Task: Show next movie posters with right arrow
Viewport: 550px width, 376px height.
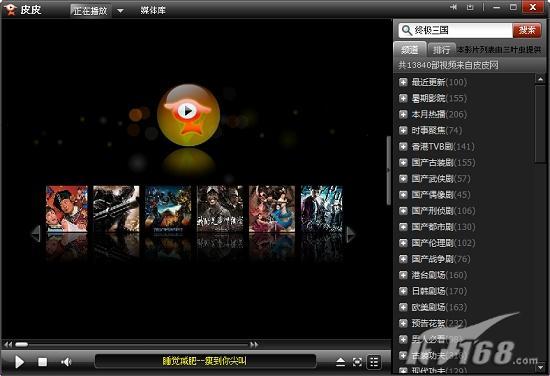Action: (351, 234)
